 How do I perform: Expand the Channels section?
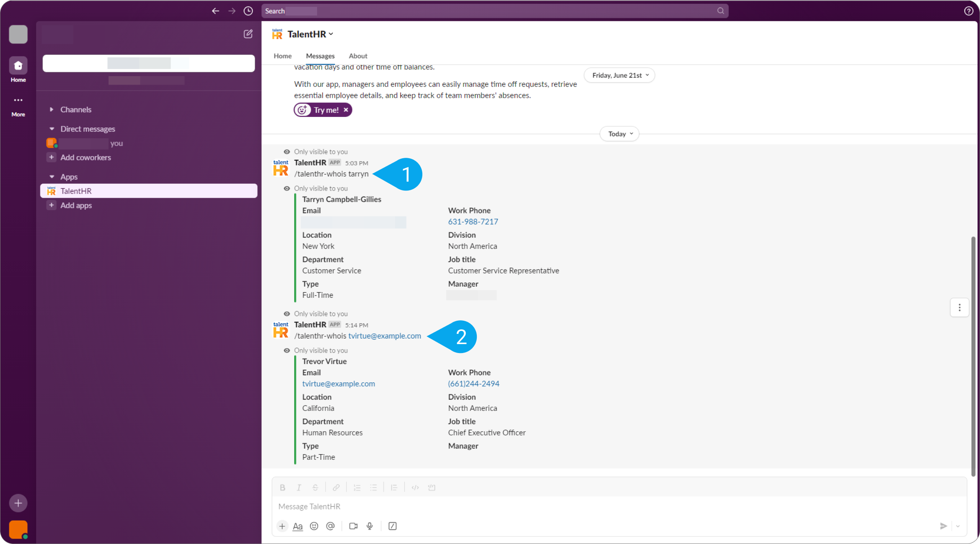(x=52, y=110)
